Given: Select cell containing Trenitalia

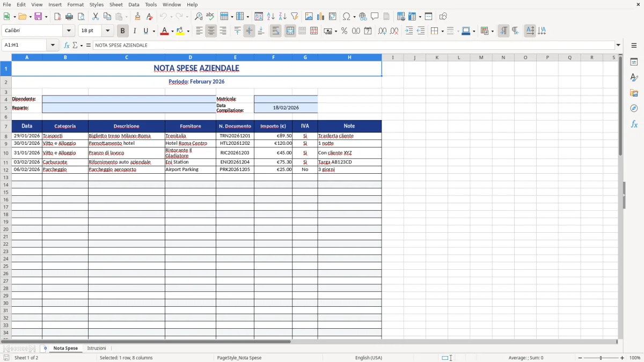Looking at the screenshot, I should pyautogui.click(x=190, y=135).
